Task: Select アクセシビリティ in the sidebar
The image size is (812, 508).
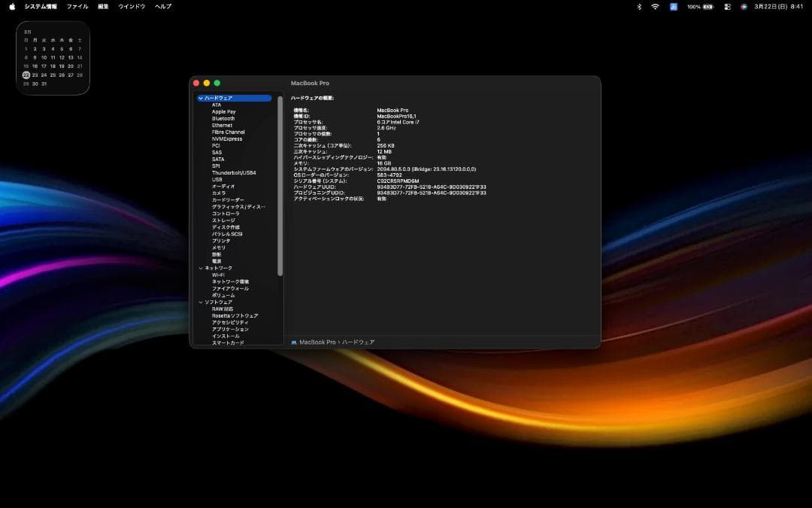Action: (231, 322)
